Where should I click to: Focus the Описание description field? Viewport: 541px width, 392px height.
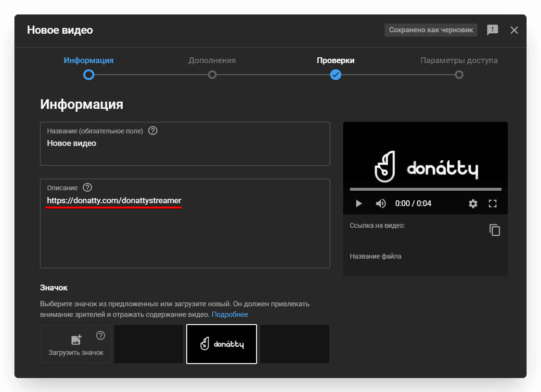(x=185, y=223)
